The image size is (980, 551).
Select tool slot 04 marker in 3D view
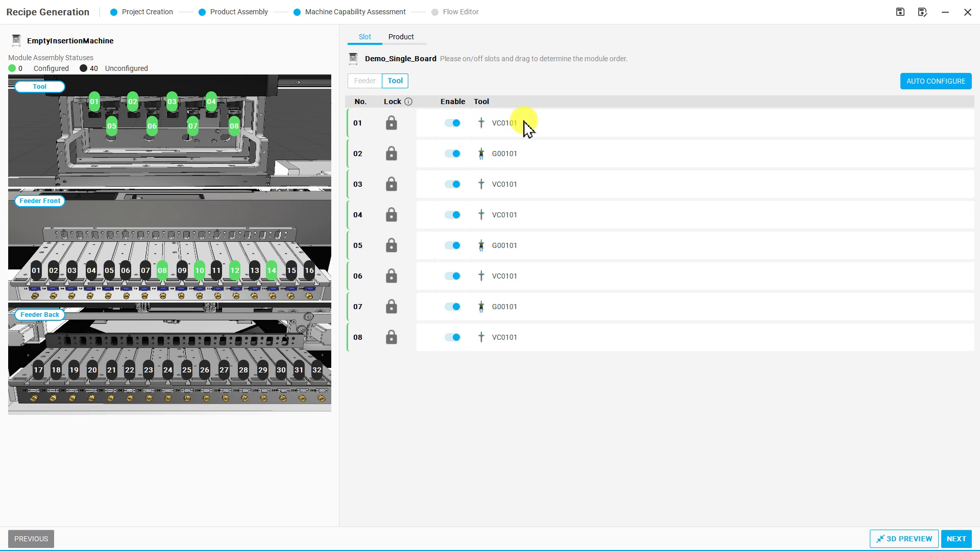coord(211,102)
